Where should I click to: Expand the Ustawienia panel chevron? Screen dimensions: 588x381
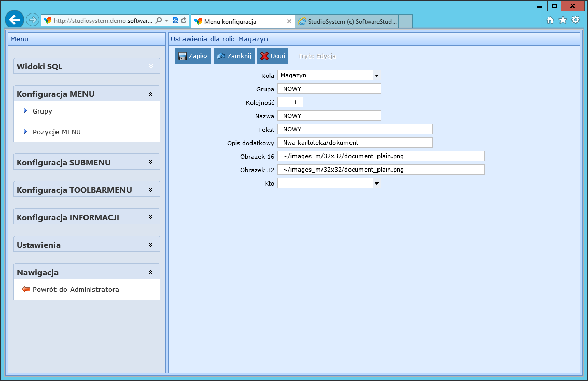151,245
